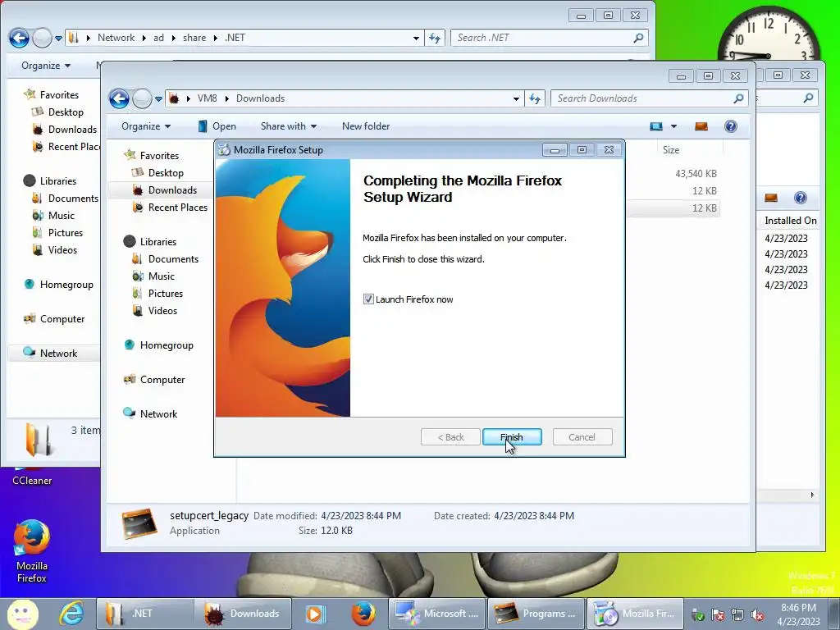Select Computer in Downloads window sidebar
The image size is (840, 630).
click(x=162, y=380)
